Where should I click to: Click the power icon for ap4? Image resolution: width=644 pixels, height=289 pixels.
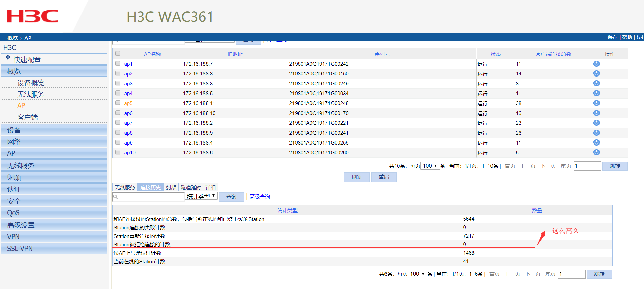pos(596,93)
